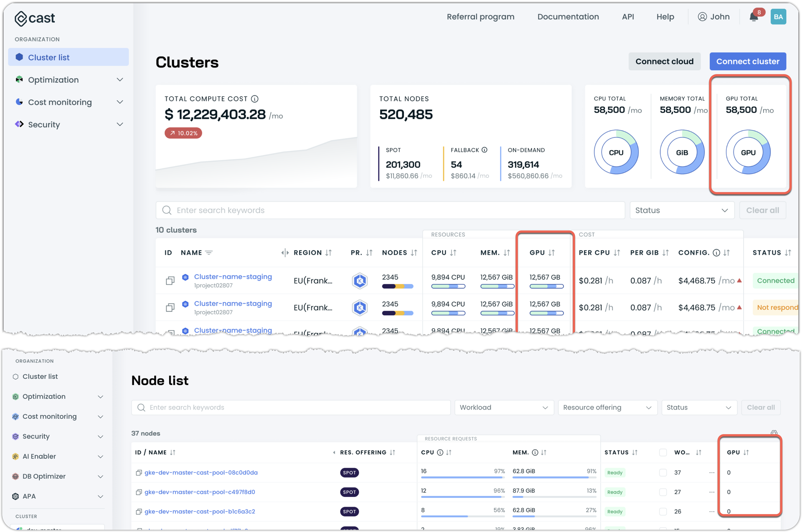Image resolution: width=802 pixels, height=532 pixels.
Task: Copy ID of gke-dev-master-cast-pool-08c0d0da node
Action: pyautogui.click(x=139, y=473)
